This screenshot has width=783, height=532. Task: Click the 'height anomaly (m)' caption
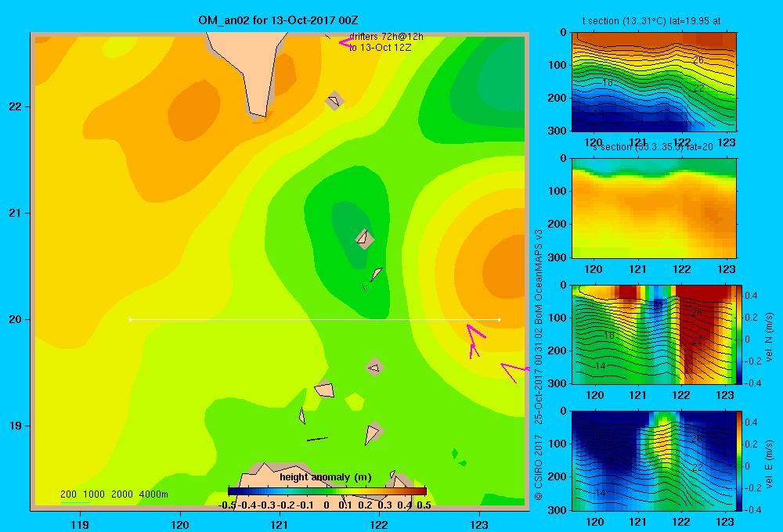(326, 477)
